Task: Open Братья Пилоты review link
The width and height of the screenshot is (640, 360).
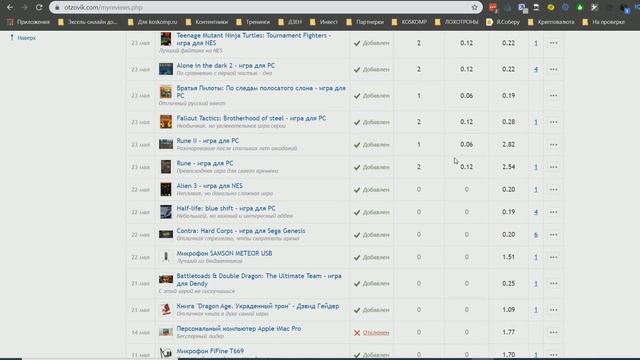Action: pyautogui.click(x=261, y=91)
